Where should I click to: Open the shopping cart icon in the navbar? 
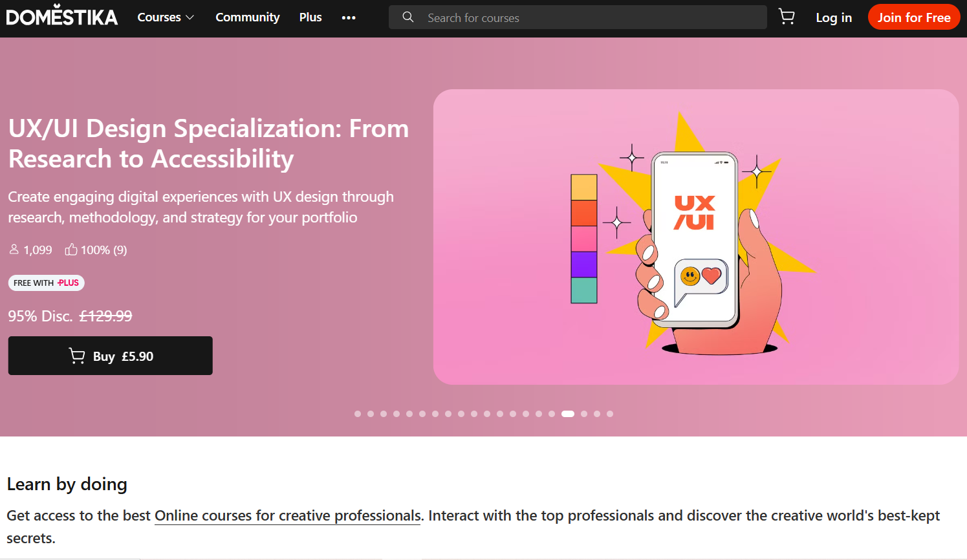[x=787, y=17]
